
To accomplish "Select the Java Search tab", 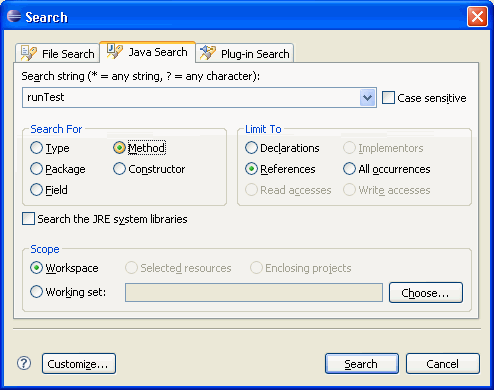I will (x=147, y=52).
